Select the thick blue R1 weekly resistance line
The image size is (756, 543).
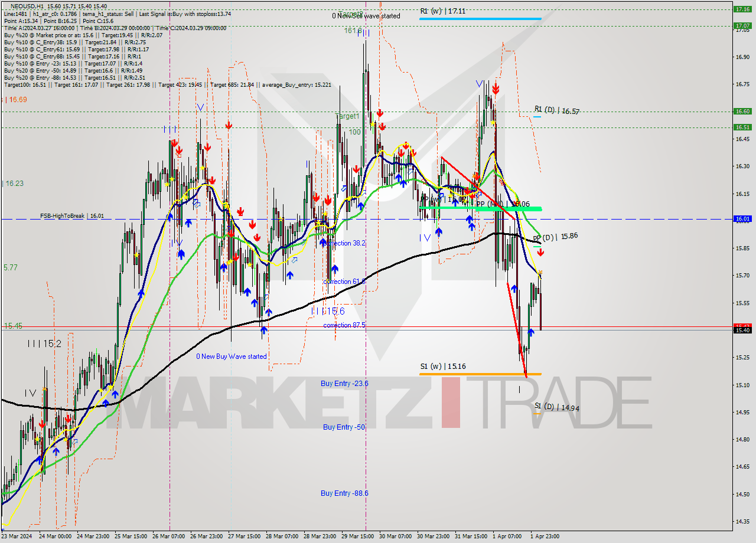click(x=480, y=19)
